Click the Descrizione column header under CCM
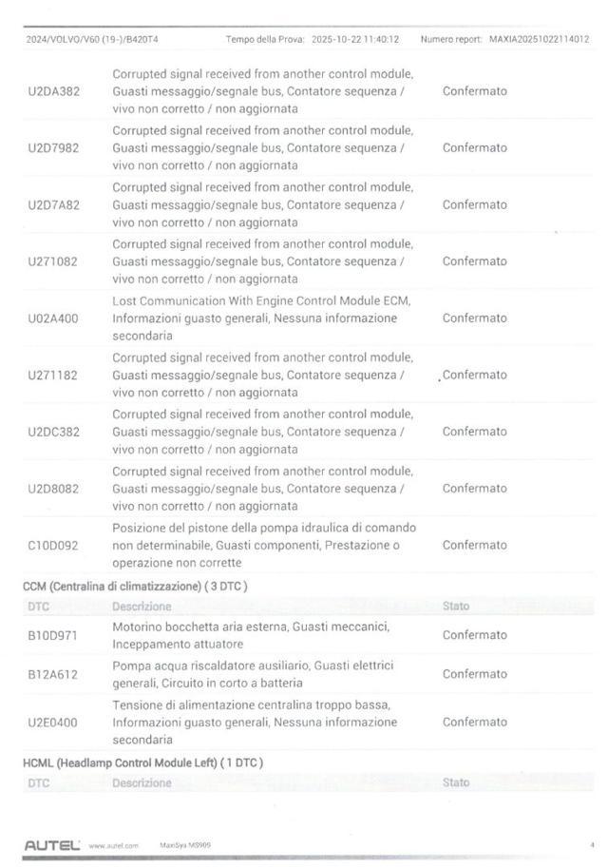 pos(142,607)
